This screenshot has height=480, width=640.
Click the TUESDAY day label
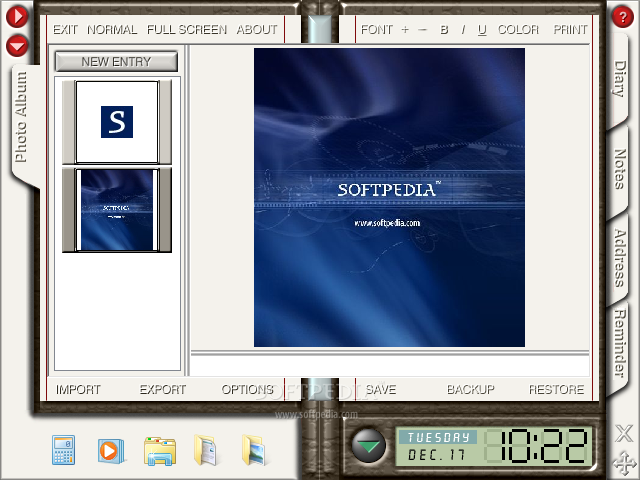(438, 437)
